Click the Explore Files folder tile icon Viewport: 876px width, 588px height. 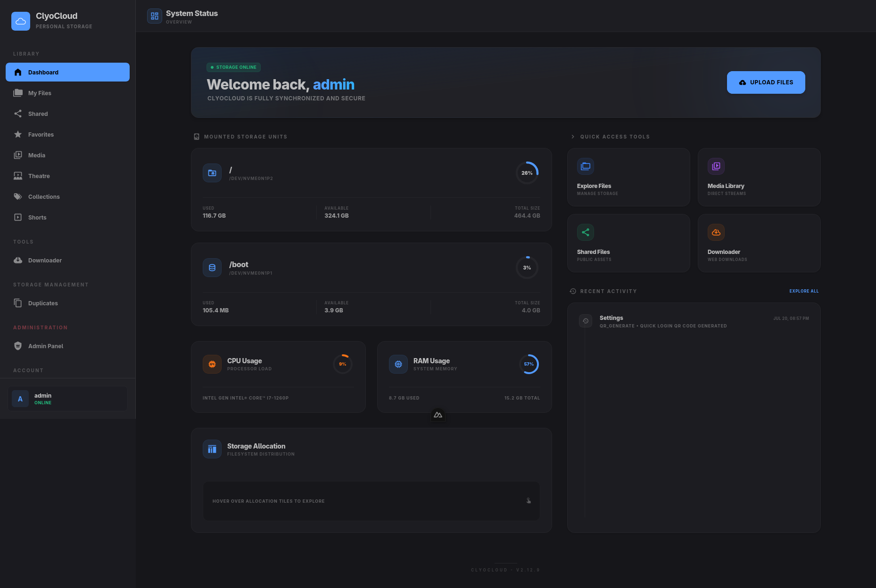point(586,166)
